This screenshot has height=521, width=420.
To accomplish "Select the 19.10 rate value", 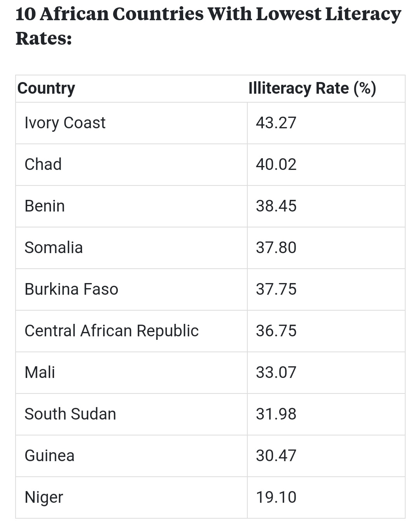I will 276,497.
